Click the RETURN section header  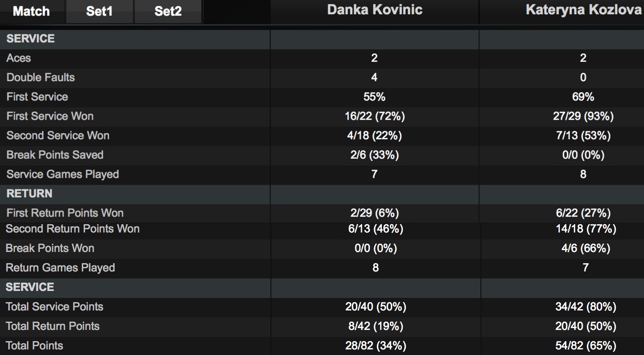point(30,194)
